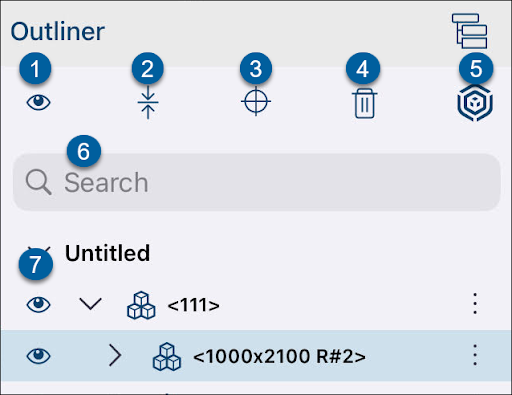Hide the <1000x2100 R#2> item
The width and height of the screenshot is (512, 395).
click(38, 356)
